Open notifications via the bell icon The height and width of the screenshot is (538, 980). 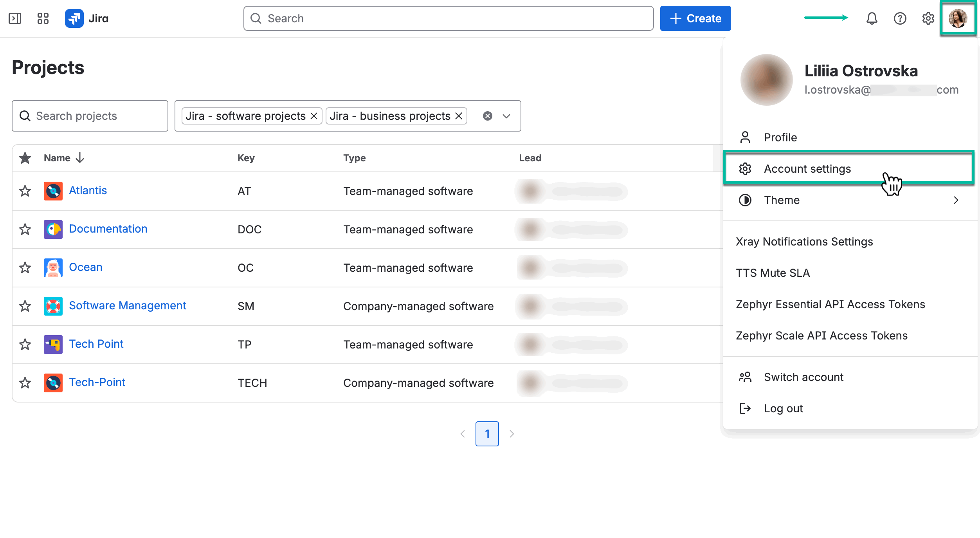tap(872, 18)
